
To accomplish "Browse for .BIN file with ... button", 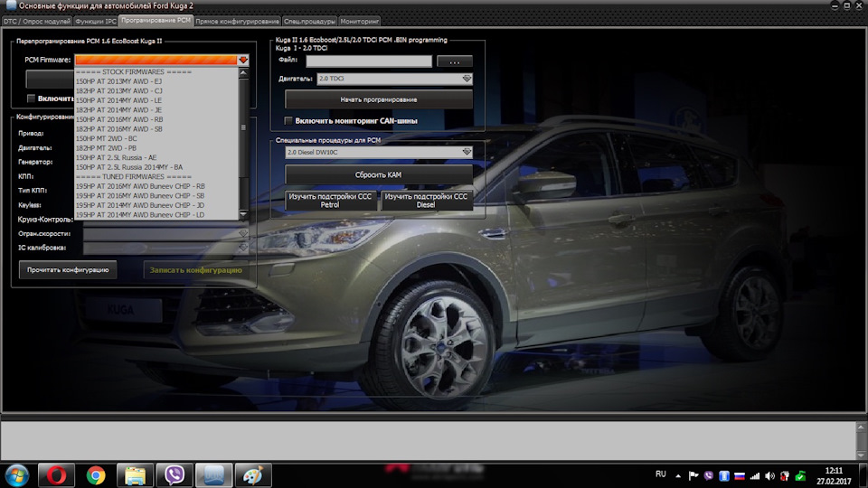I will pos(455,61).
